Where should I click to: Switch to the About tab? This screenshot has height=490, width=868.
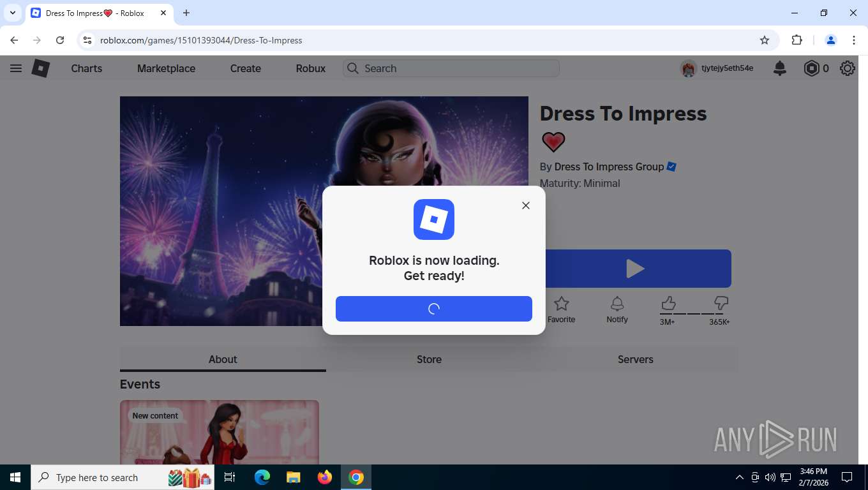pyautogui.click(x=223, y=359)
